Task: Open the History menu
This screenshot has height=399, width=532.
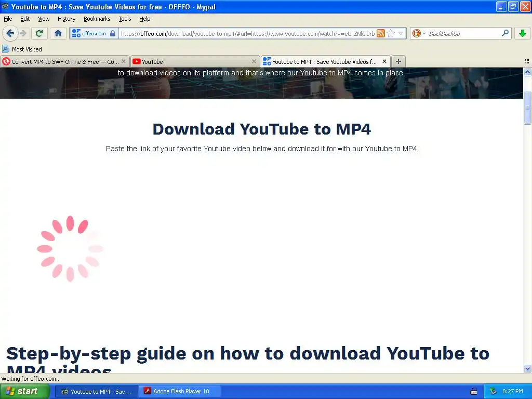Action: pos(66,19)
